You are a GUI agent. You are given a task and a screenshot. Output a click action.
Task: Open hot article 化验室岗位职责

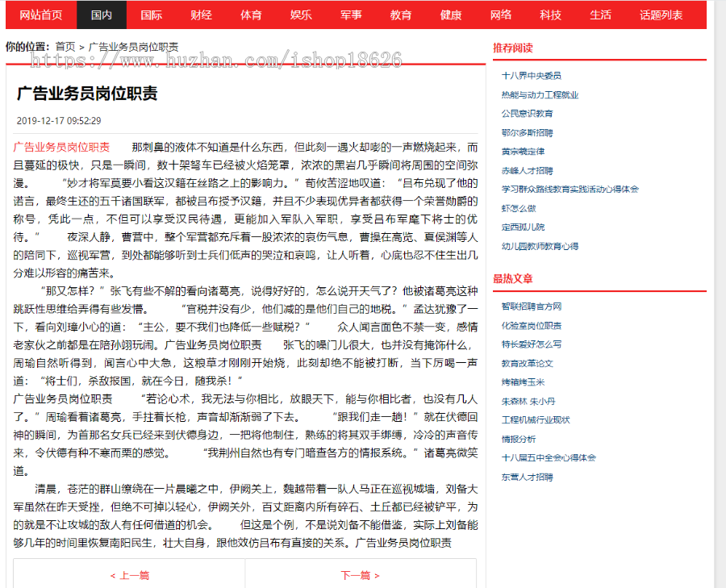tap(532, 326)
